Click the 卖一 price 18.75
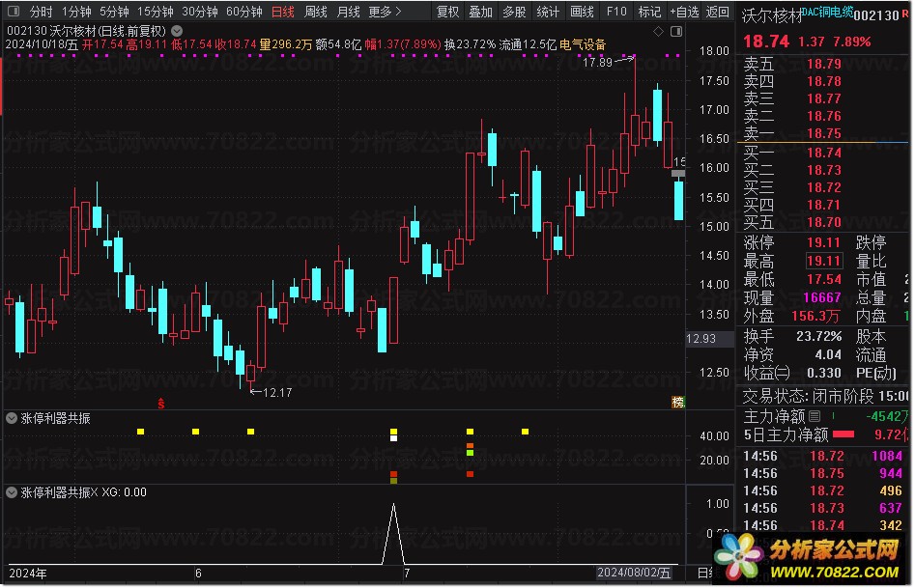 (824, 133)
